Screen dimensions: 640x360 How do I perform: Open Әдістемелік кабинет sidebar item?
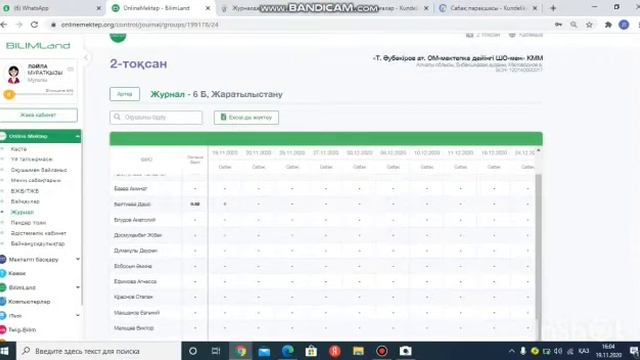pyautogui.click(x=38, y=233)
